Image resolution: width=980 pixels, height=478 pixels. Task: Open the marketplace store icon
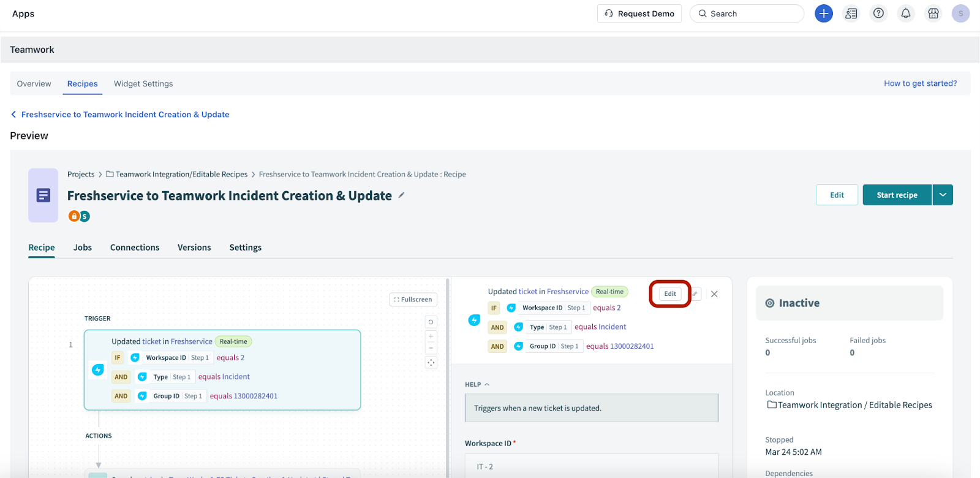click(x=933, y=13)
